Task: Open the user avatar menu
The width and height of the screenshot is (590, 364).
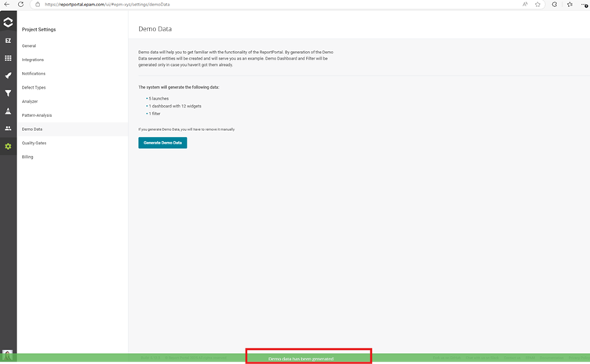Action: click(x=7, y=355)
